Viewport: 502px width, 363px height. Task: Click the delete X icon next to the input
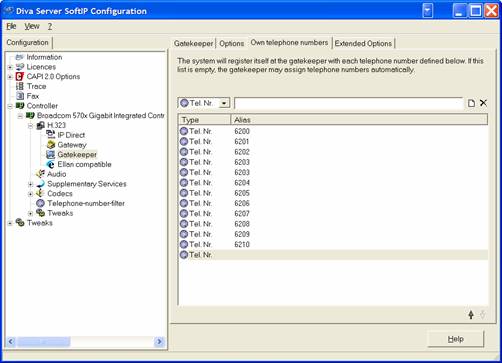tap(483, 103)
